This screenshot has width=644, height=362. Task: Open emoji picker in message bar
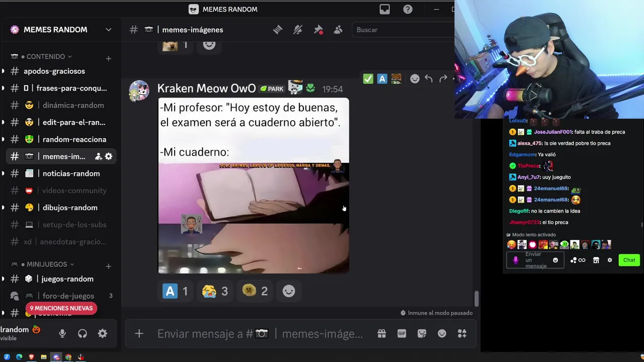pos(442,333)
